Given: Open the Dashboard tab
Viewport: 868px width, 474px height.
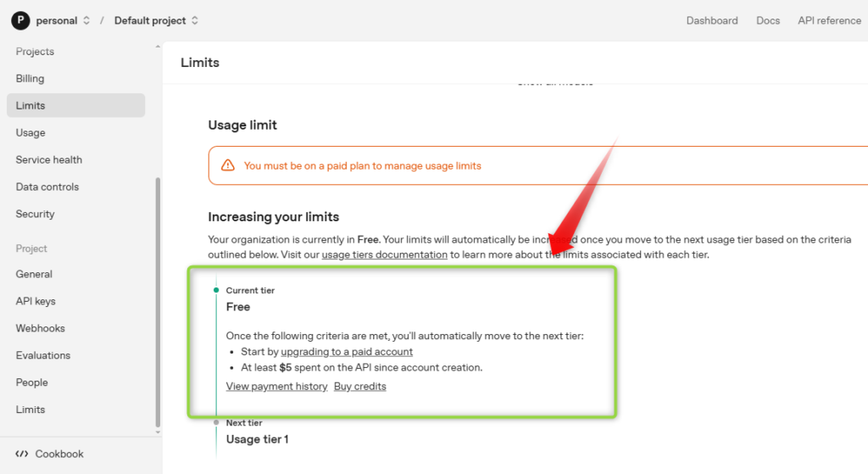Looking at the screenshot, I should 712,20.
